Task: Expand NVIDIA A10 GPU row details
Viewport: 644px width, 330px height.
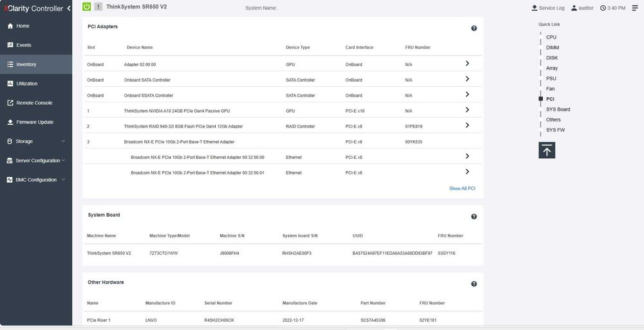Action: [468, 109]
